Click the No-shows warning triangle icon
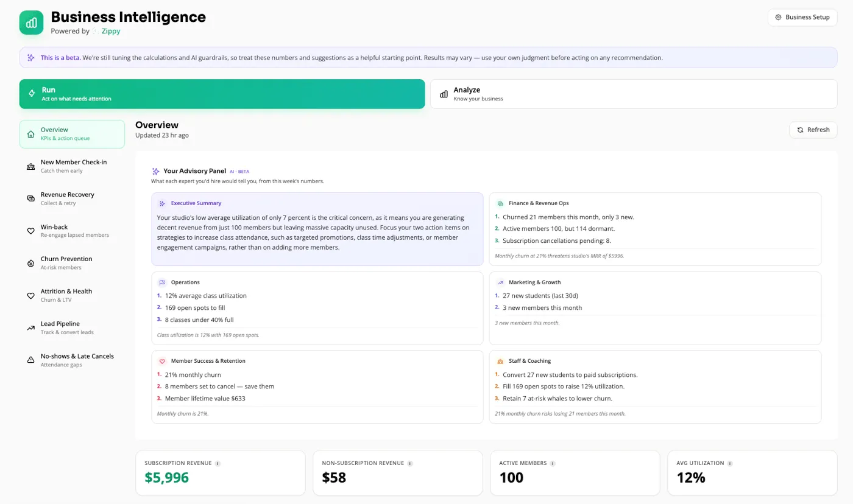853x504 pixels. (x=30, y=360)
